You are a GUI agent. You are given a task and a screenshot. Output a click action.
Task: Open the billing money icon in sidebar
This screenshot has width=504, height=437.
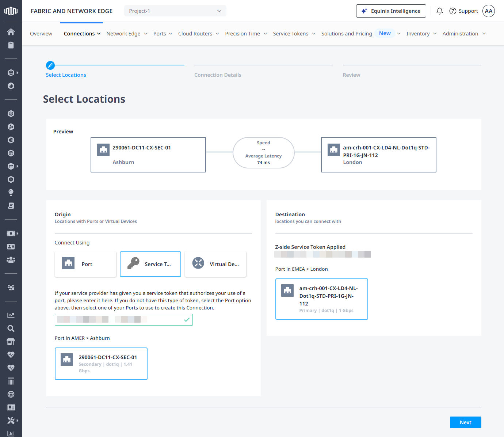(x=11, y=233)
